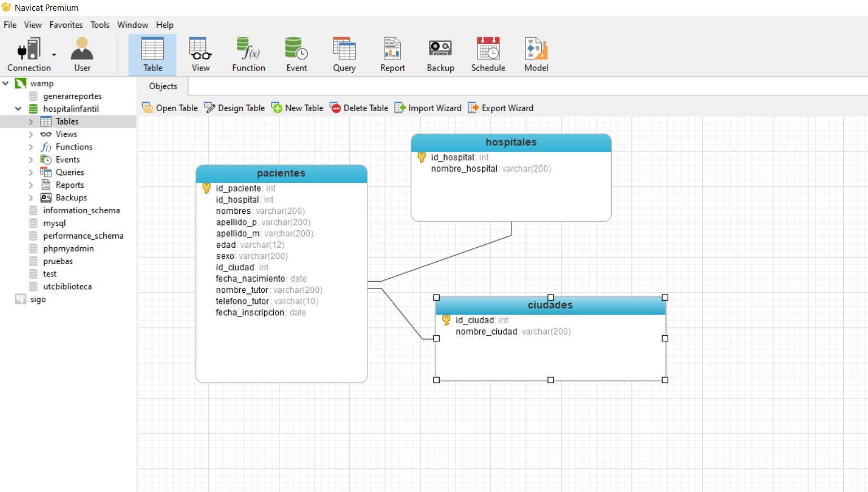Open the Model icon
This screenshot has height=492, width=868.
click(535, 54)
